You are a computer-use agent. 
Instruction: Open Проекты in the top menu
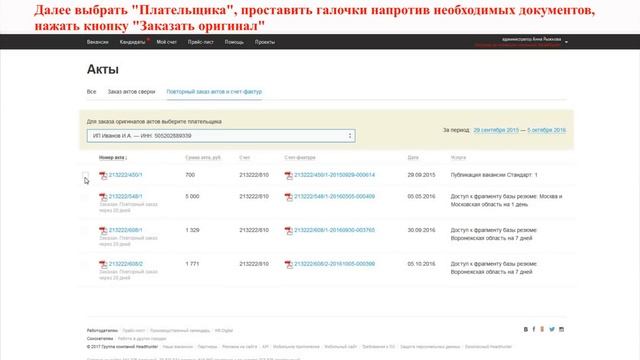pyautogui.click(x=264, y=42)
